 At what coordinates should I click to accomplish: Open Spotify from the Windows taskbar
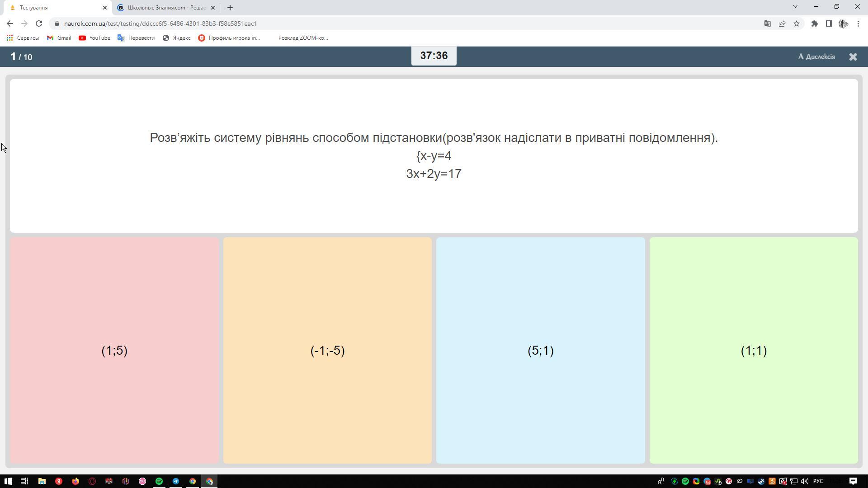pos(159,481)
